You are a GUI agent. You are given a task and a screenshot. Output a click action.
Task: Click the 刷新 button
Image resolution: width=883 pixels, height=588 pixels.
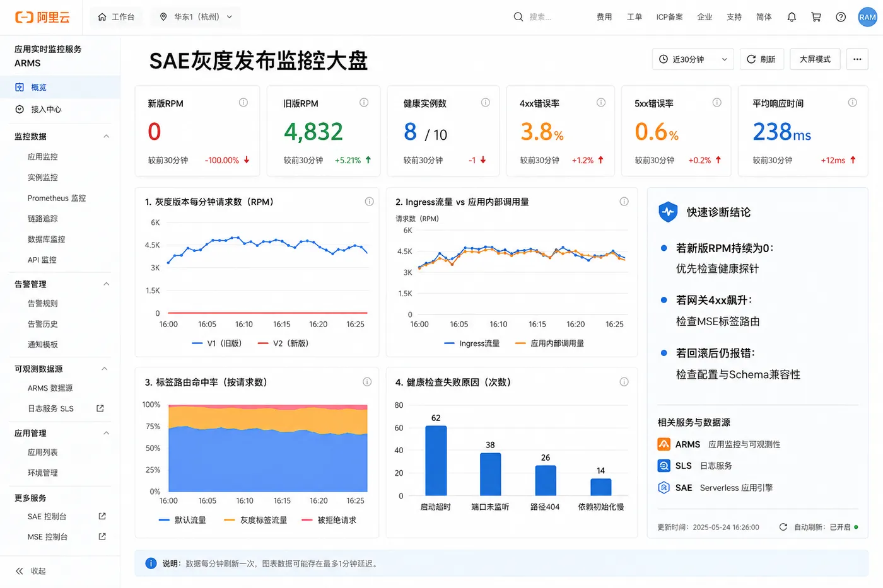tap(761, 59)
